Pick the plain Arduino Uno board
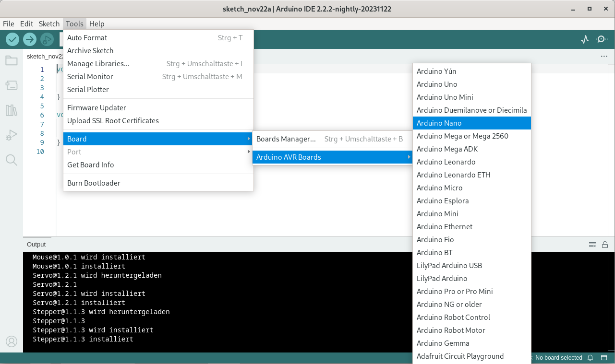The image size is (615, 364). tap(472, 84)
